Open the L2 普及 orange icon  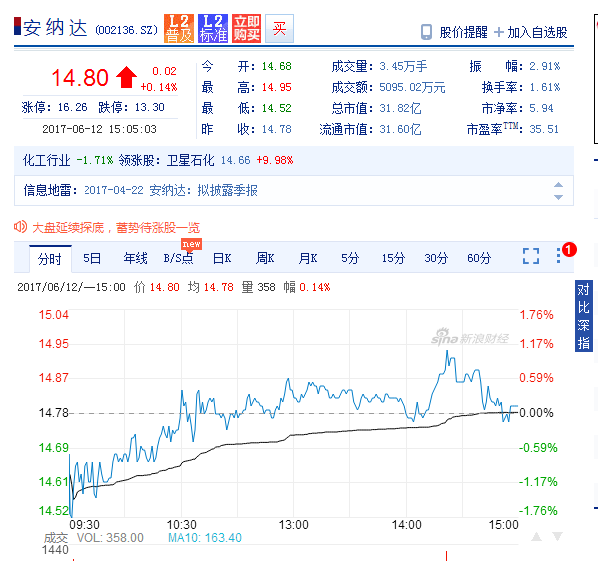click(179, 28)
